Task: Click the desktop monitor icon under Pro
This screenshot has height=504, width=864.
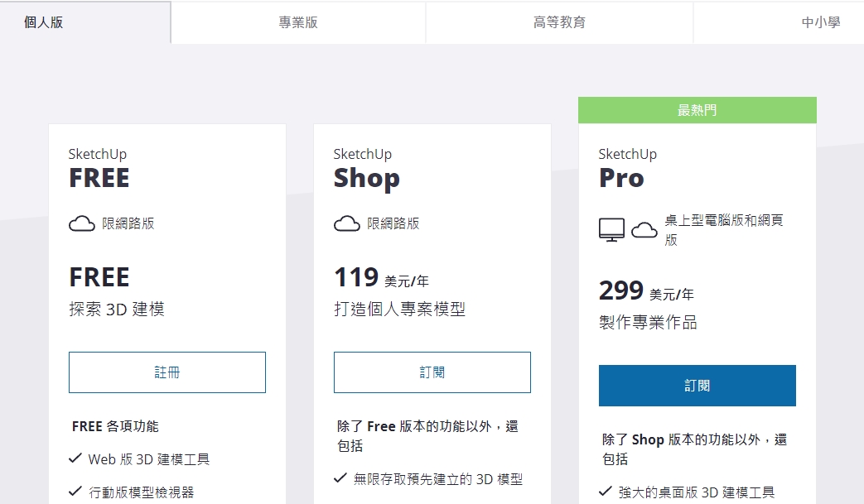Action: [x=611, y=230]
